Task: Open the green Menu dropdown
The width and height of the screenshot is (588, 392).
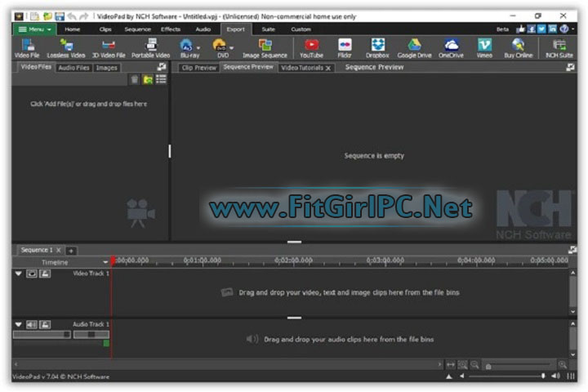Action: 34,29
